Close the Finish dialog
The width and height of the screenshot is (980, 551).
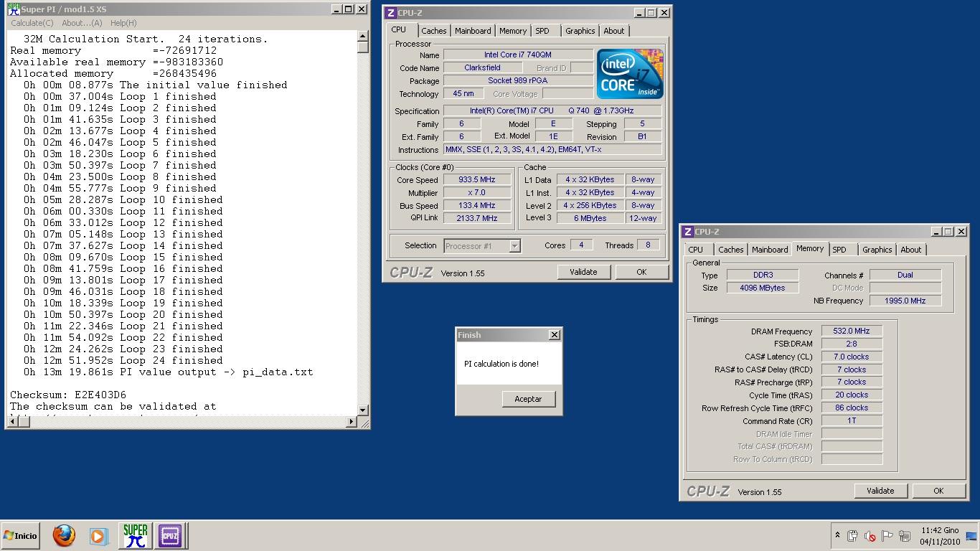tap(554, 335)
